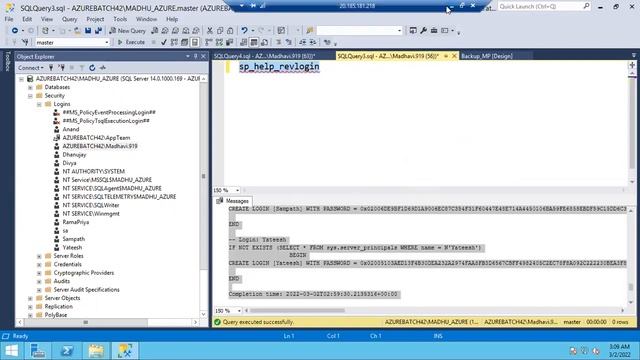Viewport: 640px width, 360px height.
Task: Toggle Results to Text icon
Action: [244, 42]
